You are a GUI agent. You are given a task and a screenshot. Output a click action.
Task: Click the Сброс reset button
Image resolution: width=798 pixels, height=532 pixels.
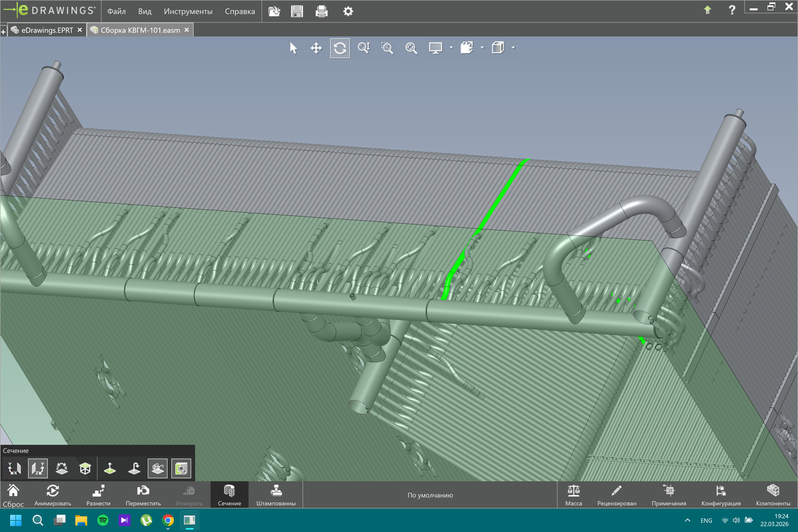pos(13,495)
